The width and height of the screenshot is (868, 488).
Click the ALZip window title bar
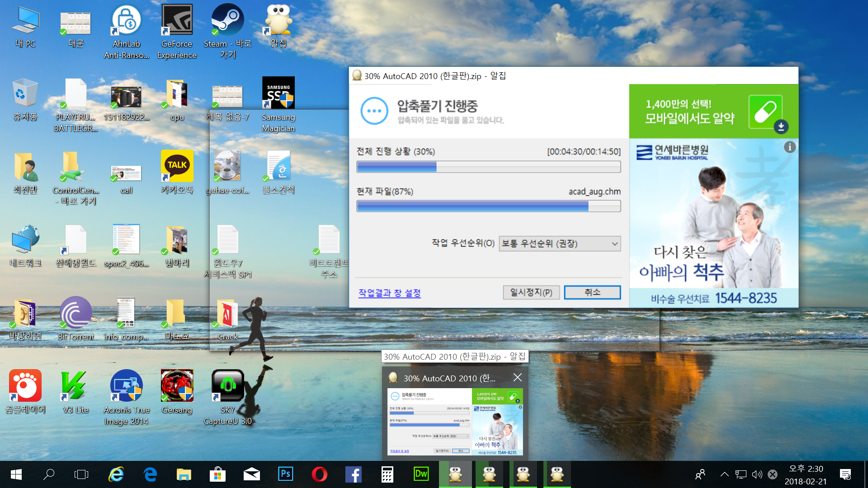[573, 75]
